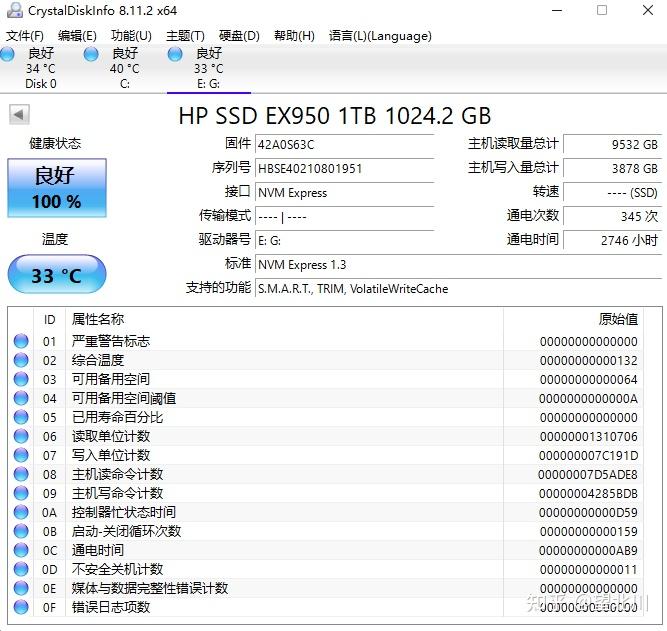This screenshot has width=667, height=631.
Task: Click the drive letter field E: G:
Action: tap(344, 241)
